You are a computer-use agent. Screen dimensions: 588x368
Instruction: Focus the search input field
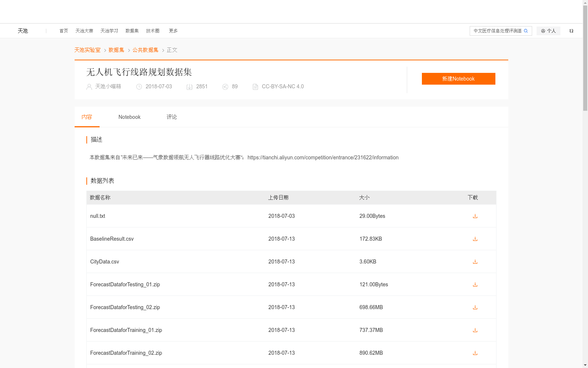498,31
